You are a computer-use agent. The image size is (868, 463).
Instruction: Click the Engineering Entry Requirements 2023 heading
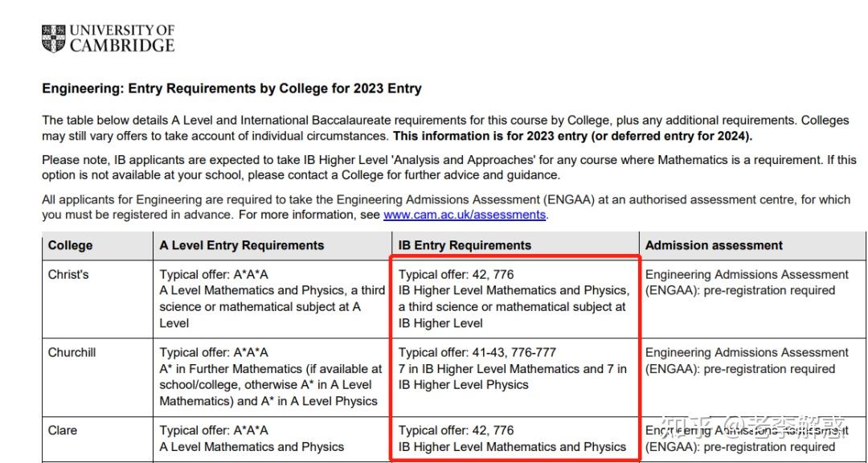[231, 88]
